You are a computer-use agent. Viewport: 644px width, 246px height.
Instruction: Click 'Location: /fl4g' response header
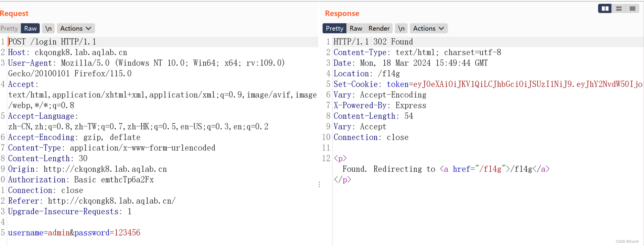pos(367,74)
